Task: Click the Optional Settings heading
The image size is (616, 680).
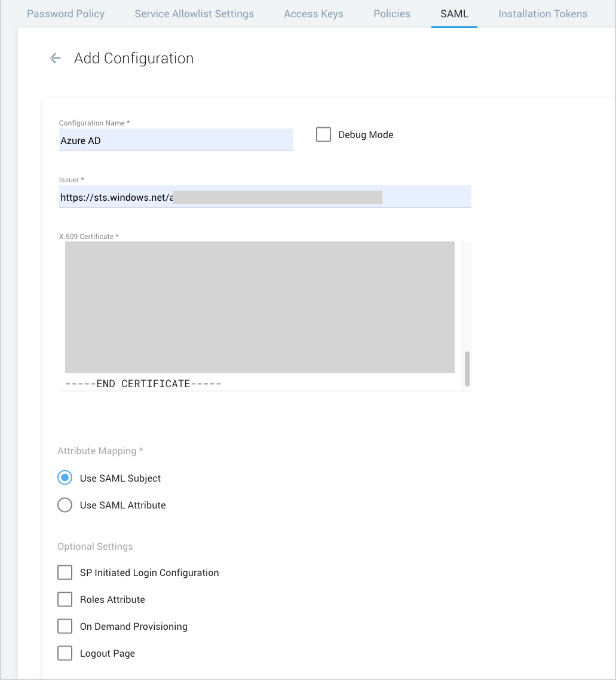Action: pyautogui.click(x=95, y=546)
